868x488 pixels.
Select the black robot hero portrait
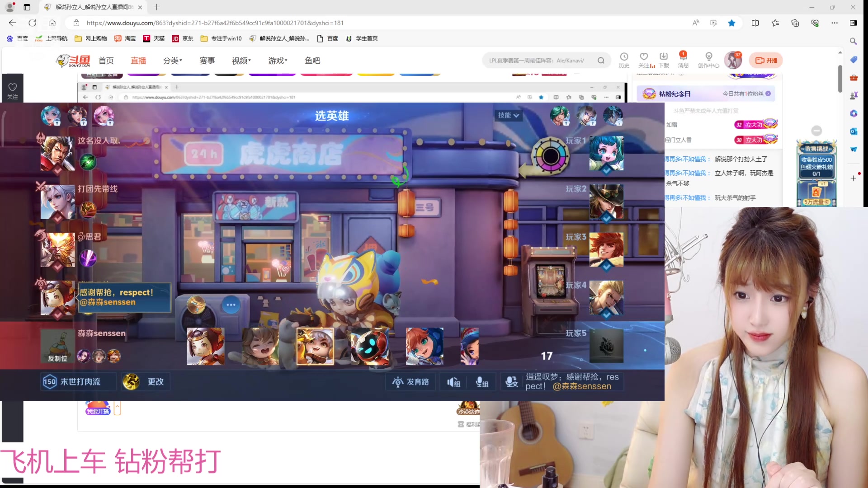click(369, 346)
